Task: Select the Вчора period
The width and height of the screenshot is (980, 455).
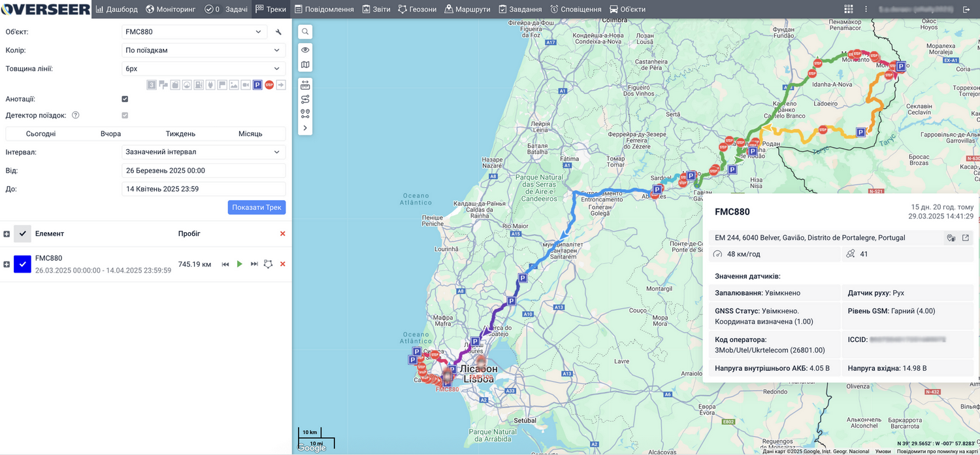Action: coord(111,134)
